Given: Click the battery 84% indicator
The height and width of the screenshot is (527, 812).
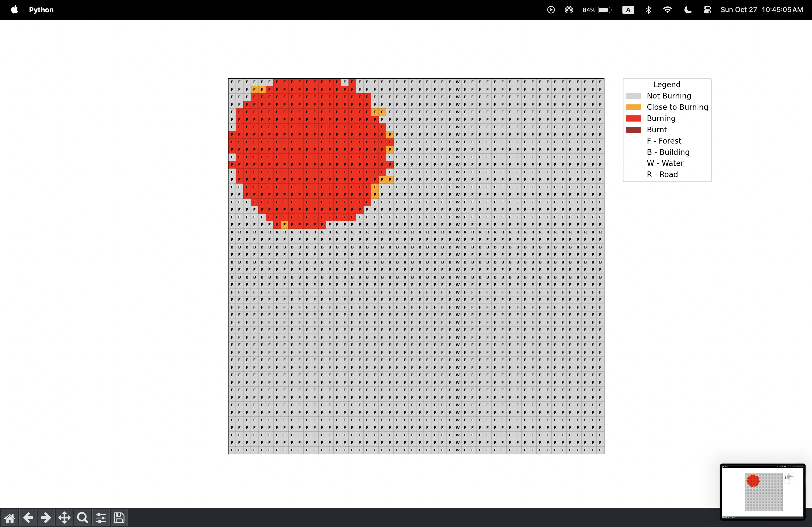Looking at the screenshot, I should [x=597, y=10].
